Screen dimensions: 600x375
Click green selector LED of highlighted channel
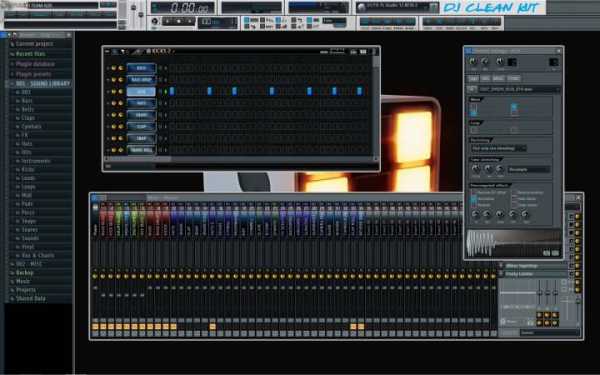[166, 91]
